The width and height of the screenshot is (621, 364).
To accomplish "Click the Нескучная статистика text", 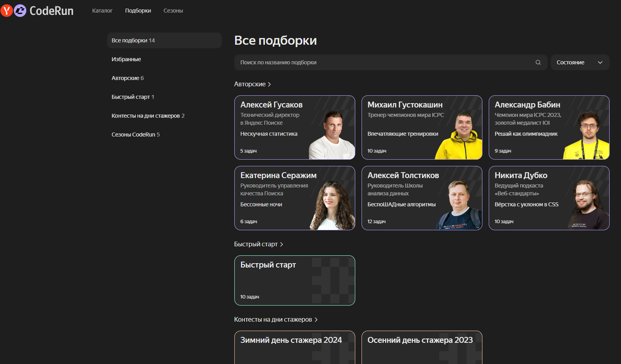I will pos(269,134).
